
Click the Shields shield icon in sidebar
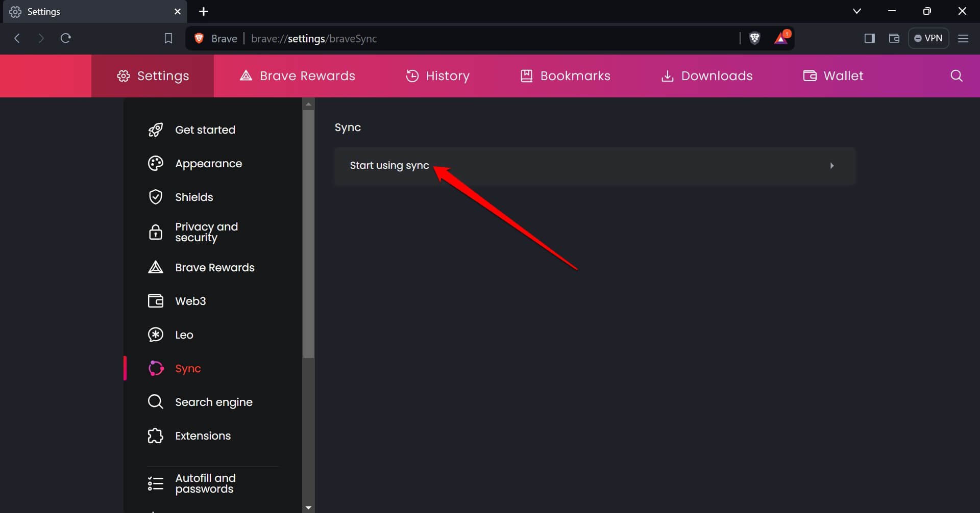[x=155, y=197]
